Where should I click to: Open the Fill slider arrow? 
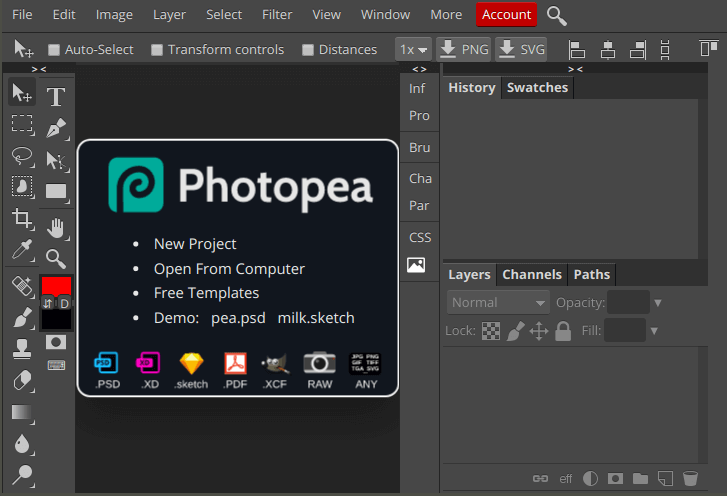coord(654,331)
